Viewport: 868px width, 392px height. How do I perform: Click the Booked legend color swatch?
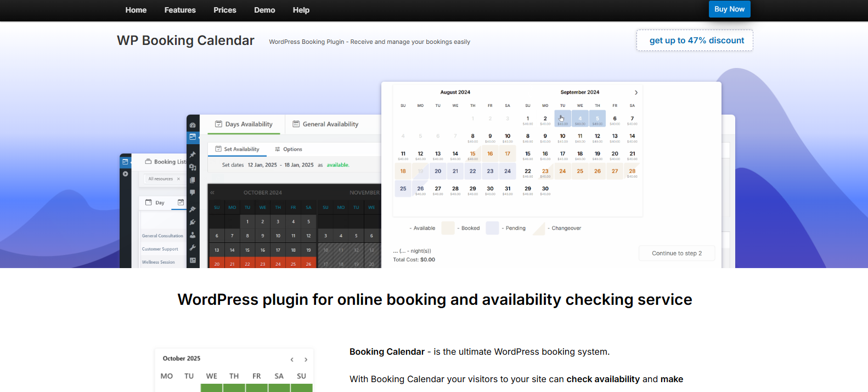tap(448, 228)
